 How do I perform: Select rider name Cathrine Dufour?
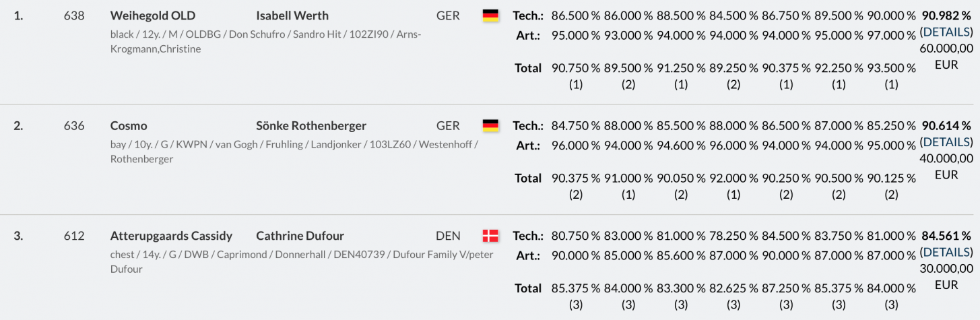(x=300, y=236)
